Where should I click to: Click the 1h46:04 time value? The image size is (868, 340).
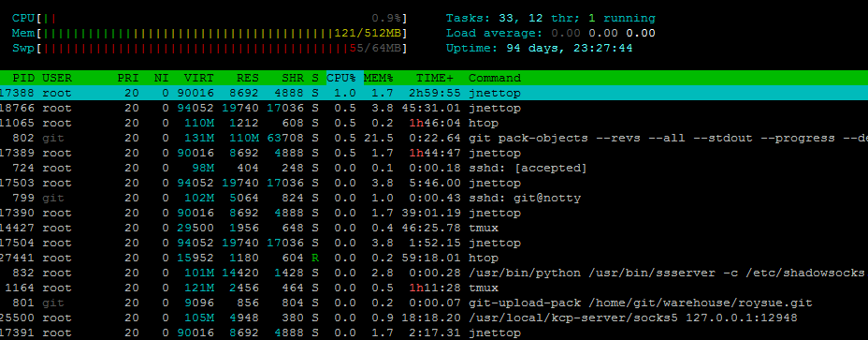tap(435, 123)
